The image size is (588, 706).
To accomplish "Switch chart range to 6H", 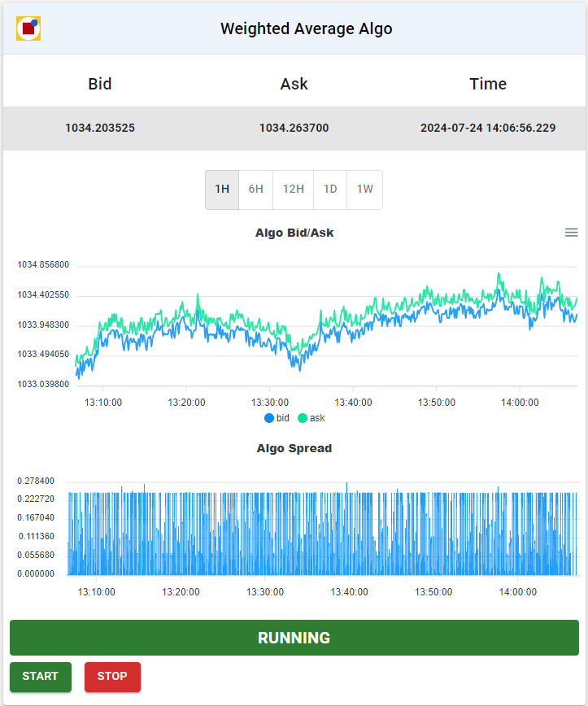I will coord(255,190).
